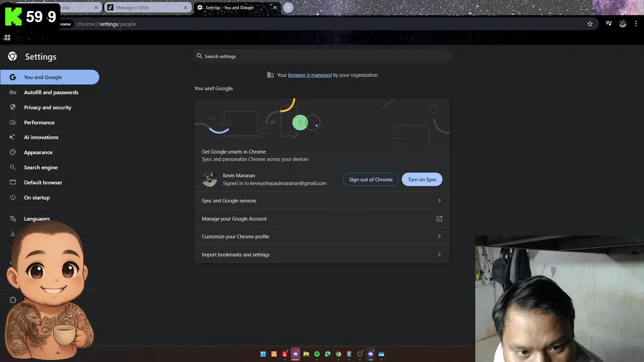This screenshot has height=362, width=644.
Task: Close the Settings - You and Google tab
Action: (x=275, y=8)
